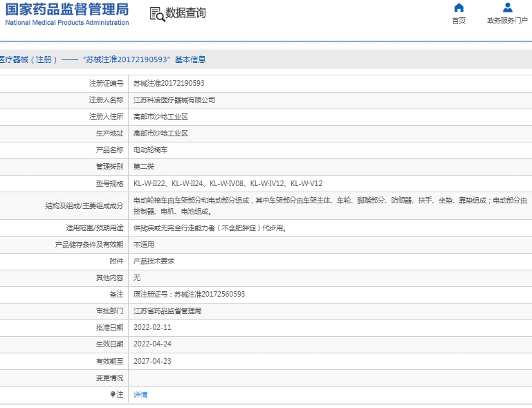Click the 电动轮椅车 product name value

150,150
